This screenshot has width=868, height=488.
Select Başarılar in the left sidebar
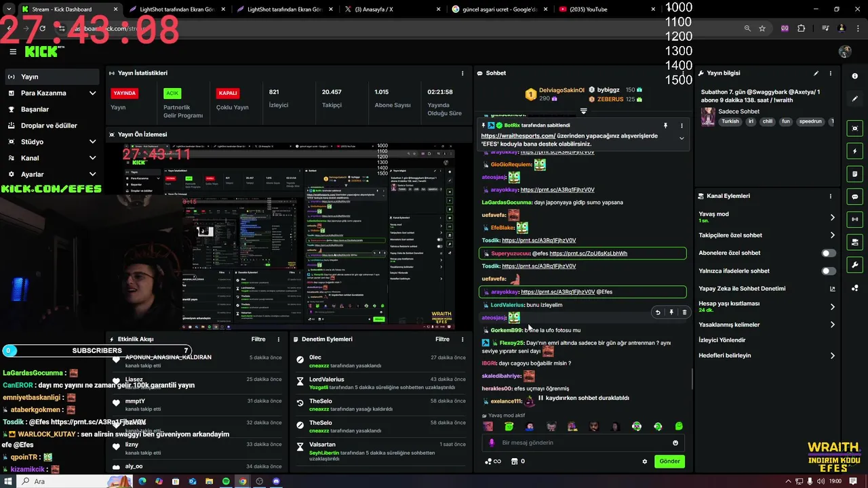point(52,109)
